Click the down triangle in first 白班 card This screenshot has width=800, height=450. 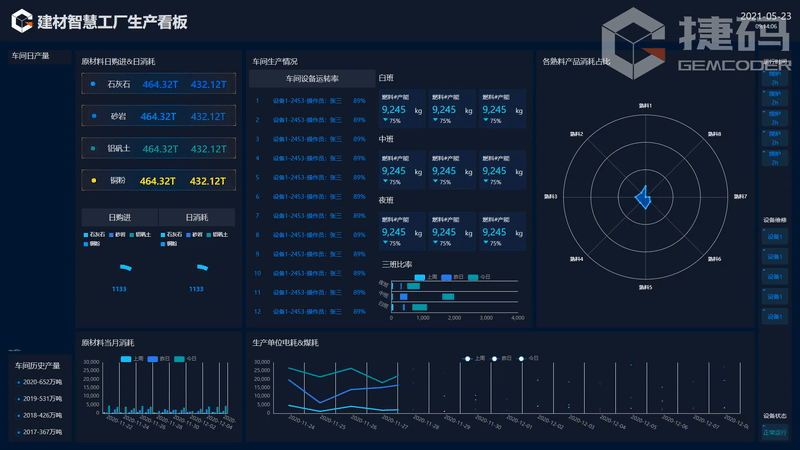385,119
